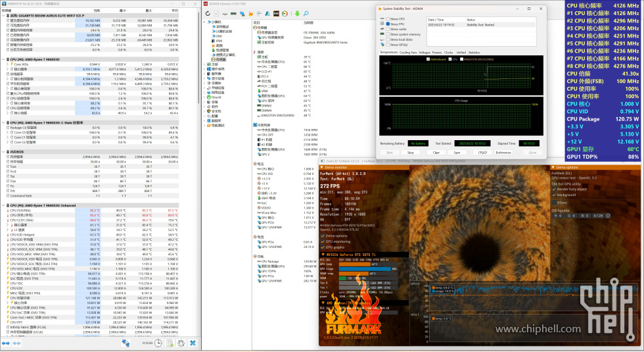The height and width of the screenshot is (352, 644).
Task: Click the RAM stick benchmark icon in AIDA64
Action: tap(233, 14)
